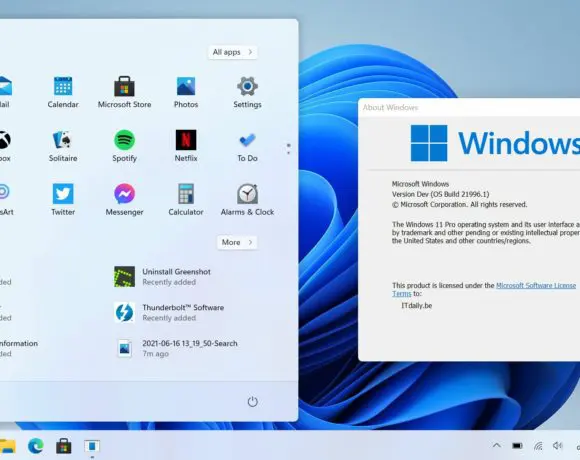Launch Microsoft Edge from taskbar
The width and height of the screenshot is (580, 460).
pyautogui.click(x=36, y=446)
